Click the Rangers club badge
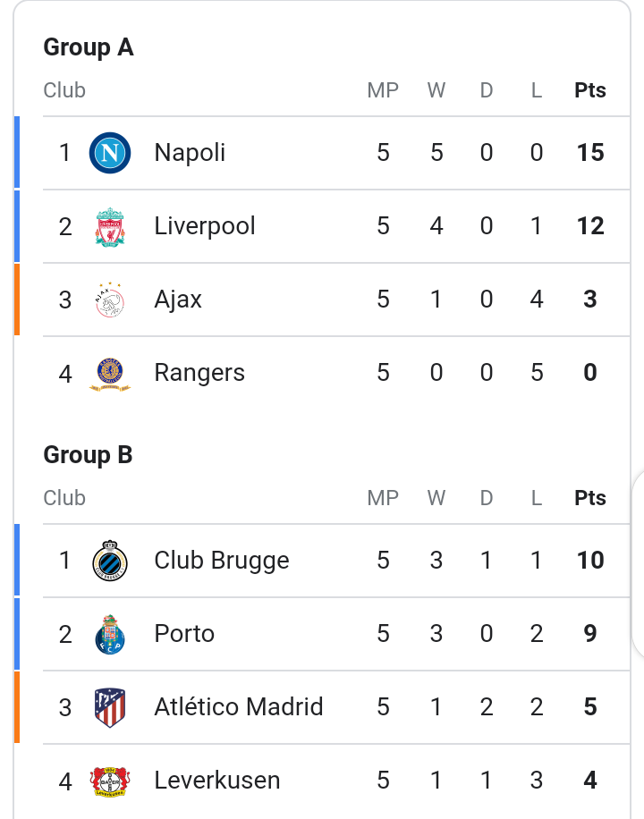The image size is (644, 819). (110, 374)
